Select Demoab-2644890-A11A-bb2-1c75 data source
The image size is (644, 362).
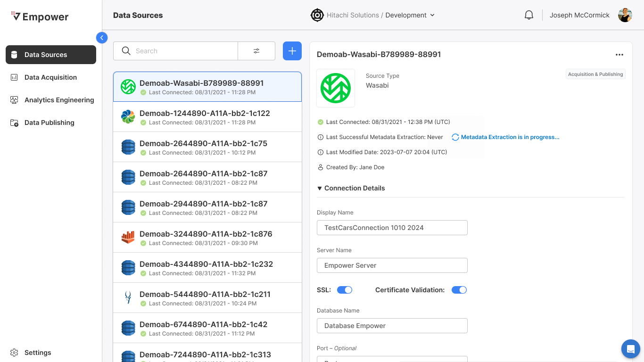[207, 147]
